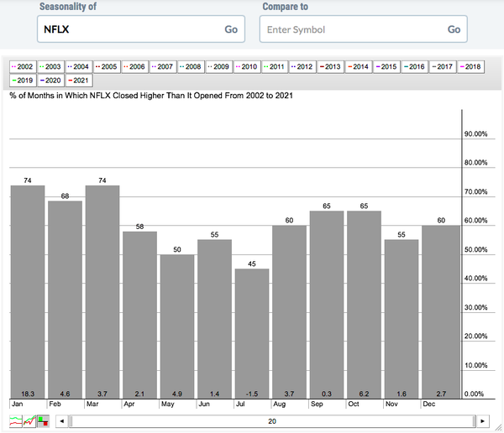Toggle the 2013 year legend
Image resolution: width=504 pixels, height=433 pixels.
click(331, 67)
